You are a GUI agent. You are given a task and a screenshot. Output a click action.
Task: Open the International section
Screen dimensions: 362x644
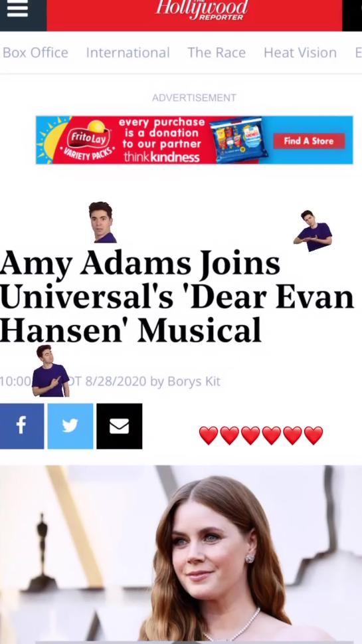128,53
